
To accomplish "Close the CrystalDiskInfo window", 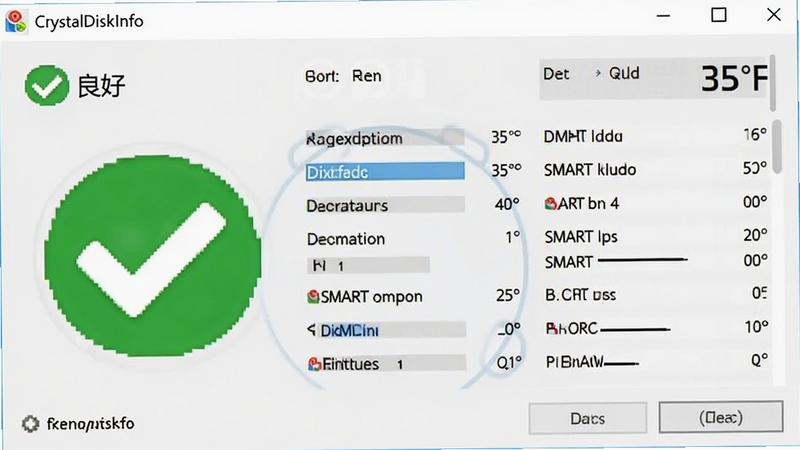I will (774, 15).
